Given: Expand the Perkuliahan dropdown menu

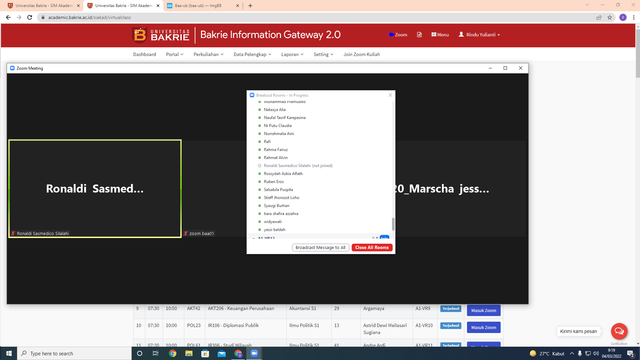Looking at the screenshot, I should point(209,54).
